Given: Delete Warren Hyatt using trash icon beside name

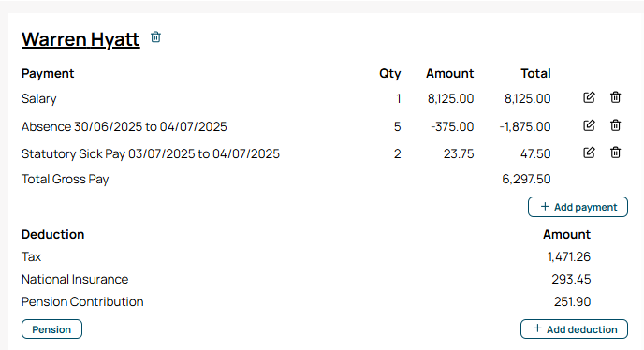Looking at the screenshot, I should click(x=155, y=37).
